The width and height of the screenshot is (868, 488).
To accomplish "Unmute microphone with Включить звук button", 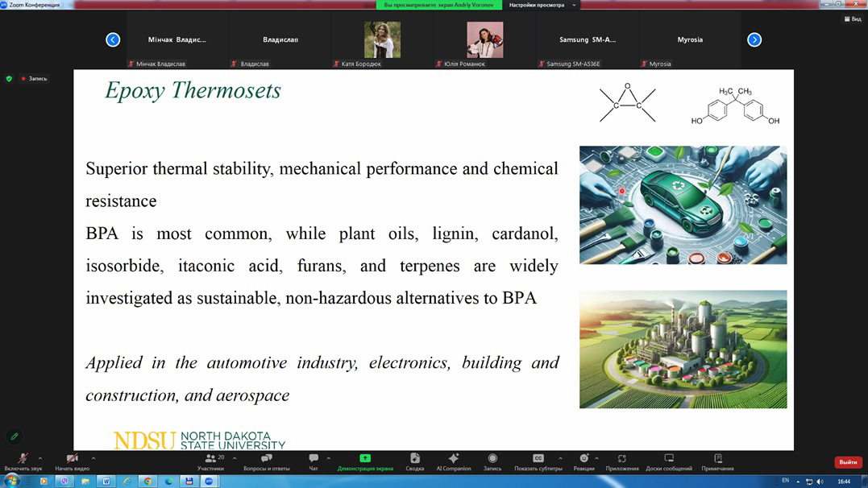I will point(23,458).
